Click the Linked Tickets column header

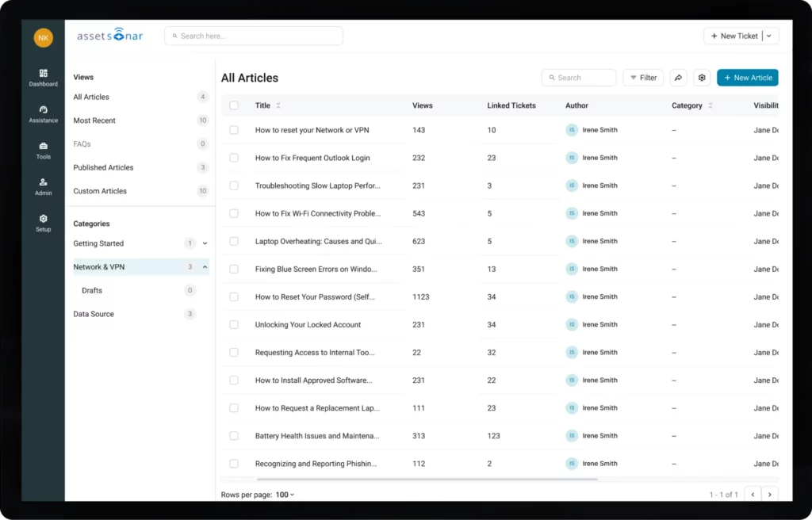tap(511, 105)
